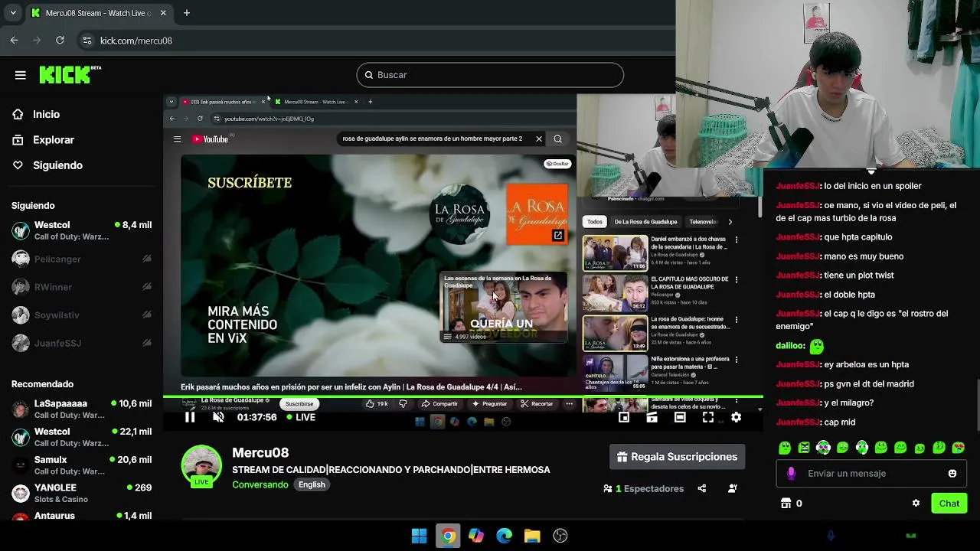Image resolution: width=980 pixels, height=551 pixels.
Task: Open the Kick hamburger menu
Action: 21,75
